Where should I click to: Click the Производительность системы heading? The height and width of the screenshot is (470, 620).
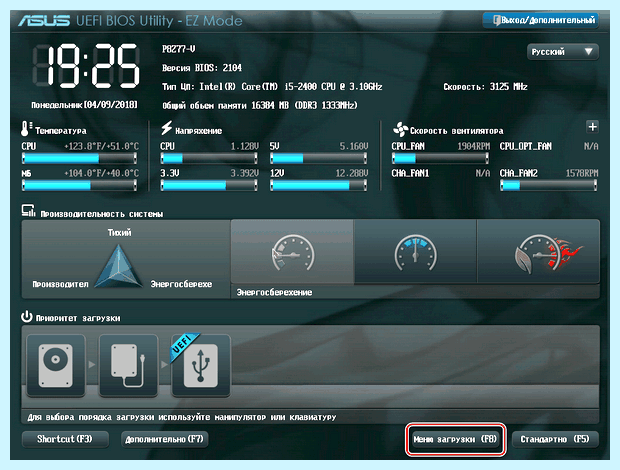[102, 214]
